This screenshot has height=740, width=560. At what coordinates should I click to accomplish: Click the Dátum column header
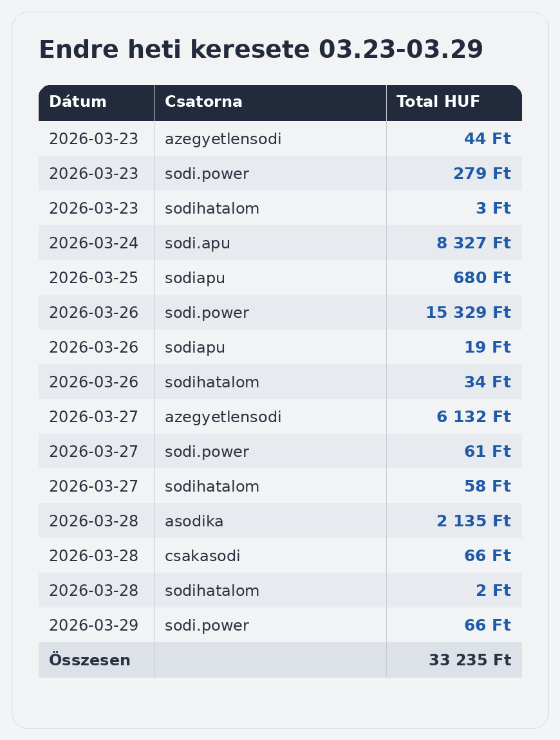pyautogui.click(x=78, y=102)
